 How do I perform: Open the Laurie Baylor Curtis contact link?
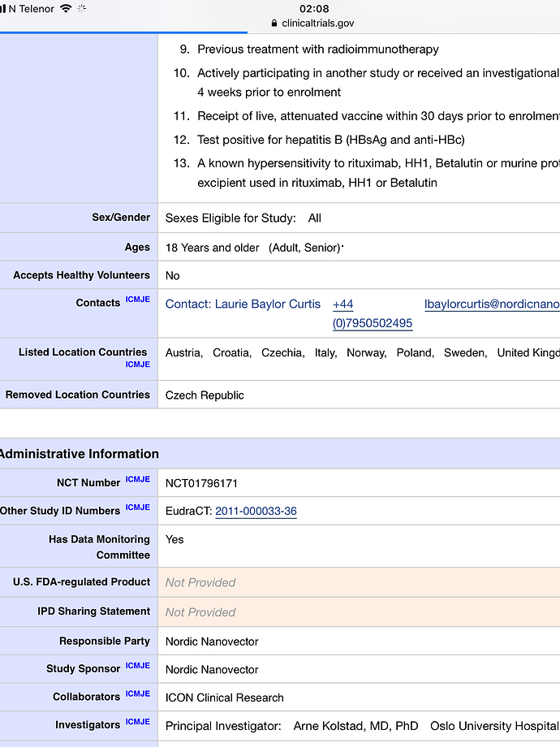(x=243, y=304)
